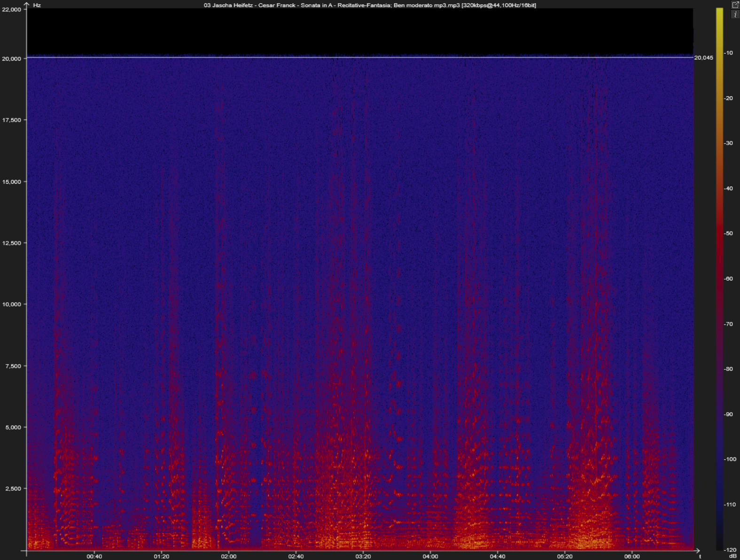Click the '02:40' time axis label
The image size is (740, 560).
(296, 557)
